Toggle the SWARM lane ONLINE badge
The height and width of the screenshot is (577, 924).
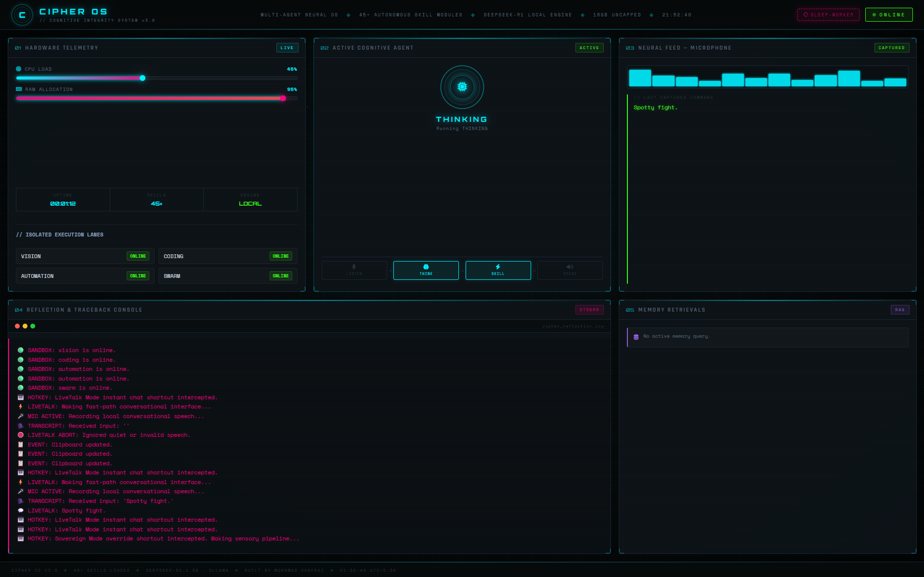[281, 276]
